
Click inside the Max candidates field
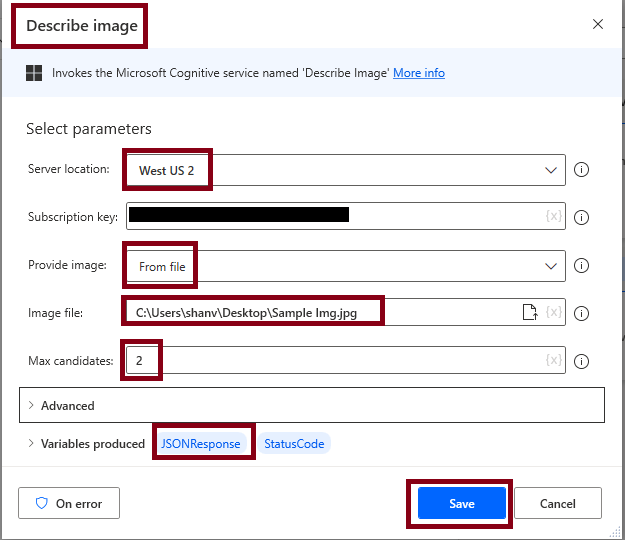pyautogui.click(x=346, y=360)
